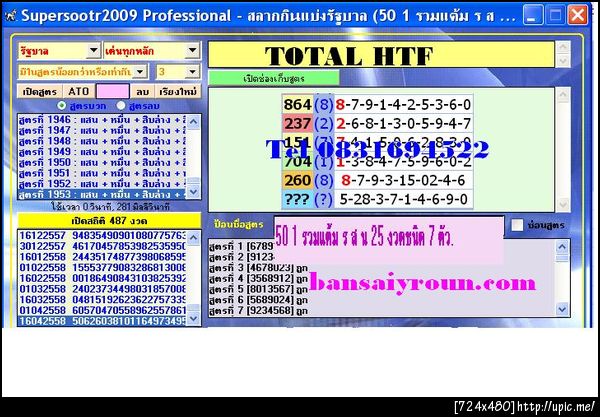Click the down arrow beside TOTAL HTF banner
This screenshot has width=600, height=417.
[x=563, y=61]
